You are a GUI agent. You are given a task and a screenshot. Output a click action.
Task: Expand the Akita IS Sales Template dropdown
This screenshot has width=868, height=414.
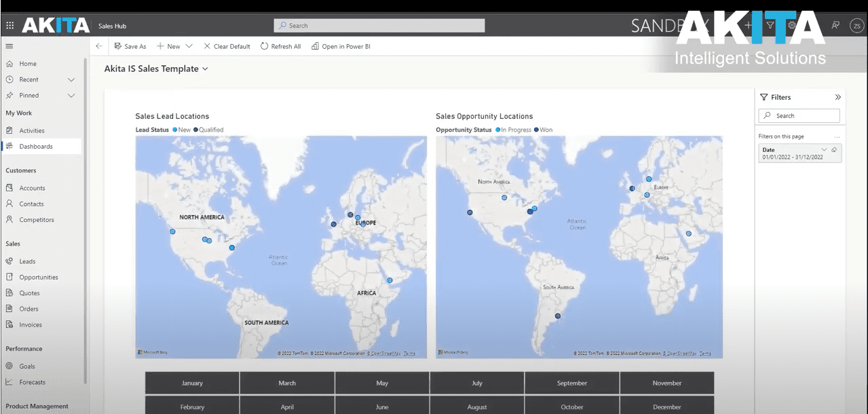coord(204,69)
